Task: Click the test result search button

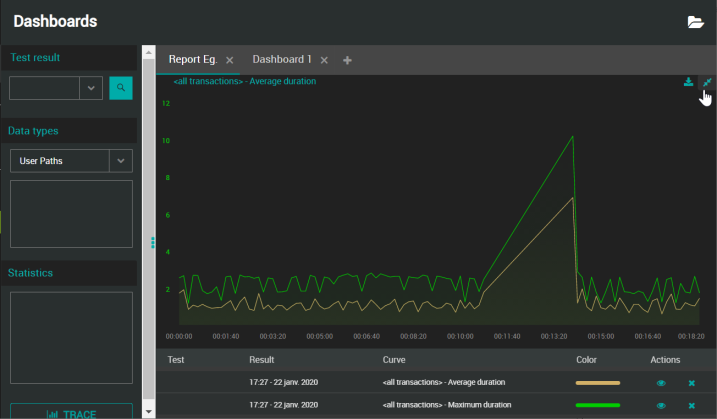Action: tap(120, 88)
